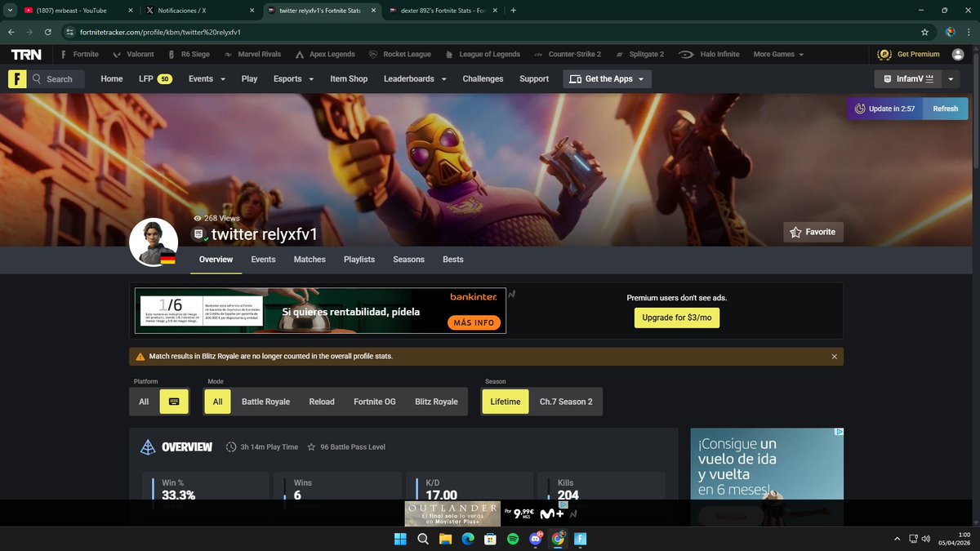The image size is (980, 551).
Task: Open the TRN user account icon
Action: click(x=958, y=54)
